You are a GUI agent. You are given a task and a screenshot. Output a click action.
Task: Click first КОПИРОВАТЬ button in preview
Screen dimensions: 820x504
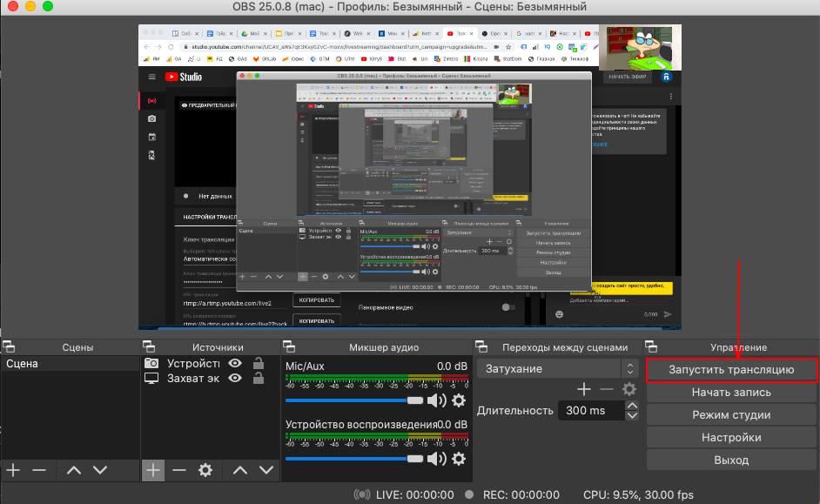(317, 300)
